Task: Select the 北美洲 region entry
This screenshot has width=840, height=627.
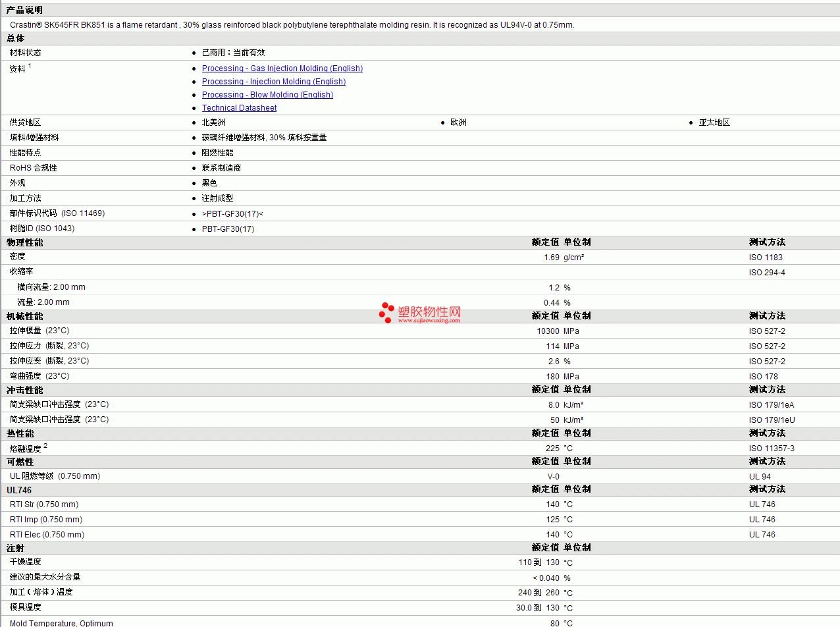Action: [x=214, y=123]
